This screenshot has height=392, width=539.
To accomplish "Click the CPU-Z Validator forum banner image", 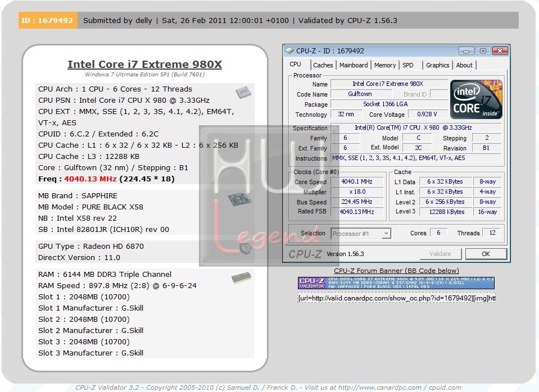I will [396, 282].
